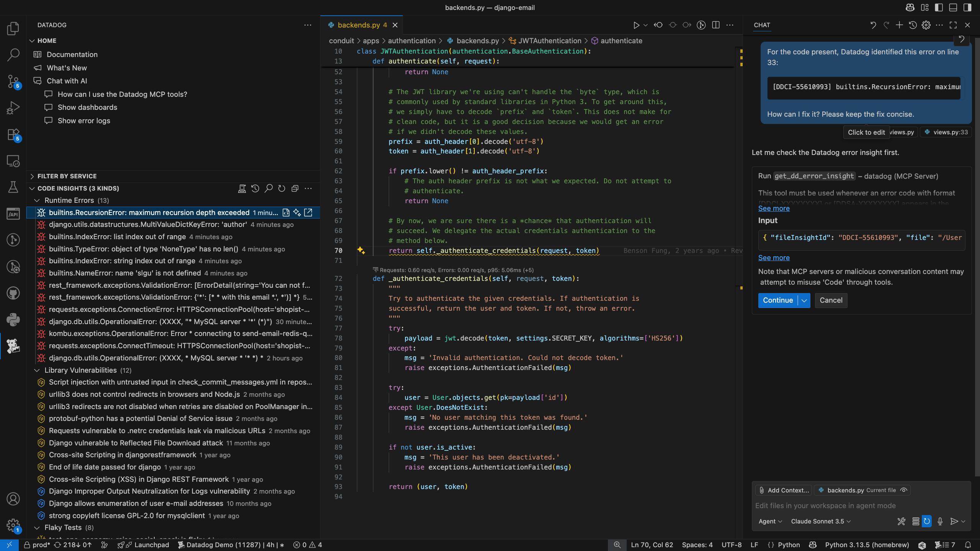Send the chat message with the send icon
The height and width of the screenshot is (551, 980).
click(x=954, y=521)
